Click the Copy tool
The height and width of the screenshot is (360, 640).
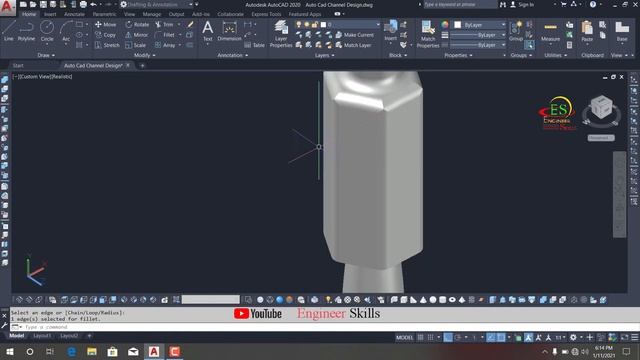click(106, 35)
